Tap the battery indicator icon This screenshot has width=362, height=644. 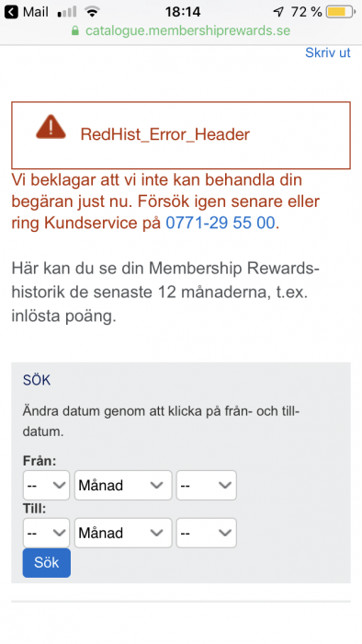point(341,12)
